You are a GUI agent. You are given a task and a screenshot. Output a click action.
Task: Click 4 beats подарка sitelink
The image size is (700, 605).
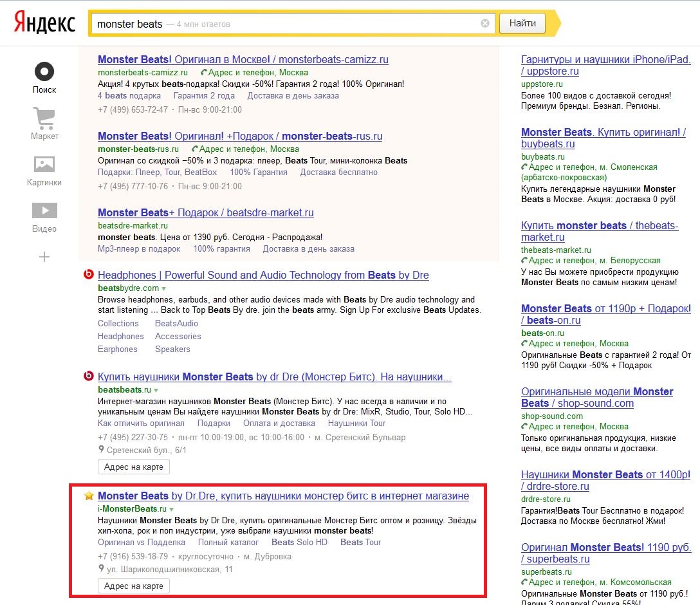[x=129, y=95]
